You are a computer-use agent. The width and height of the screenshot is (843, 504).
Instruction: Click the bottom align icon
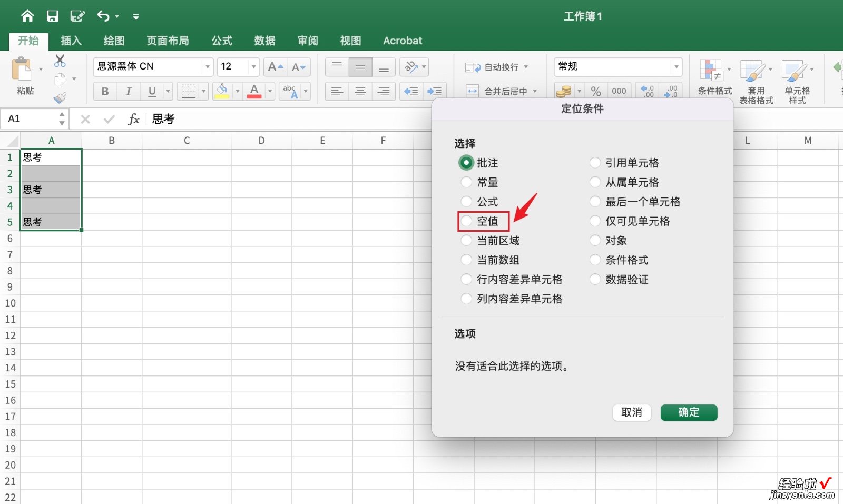384,67
